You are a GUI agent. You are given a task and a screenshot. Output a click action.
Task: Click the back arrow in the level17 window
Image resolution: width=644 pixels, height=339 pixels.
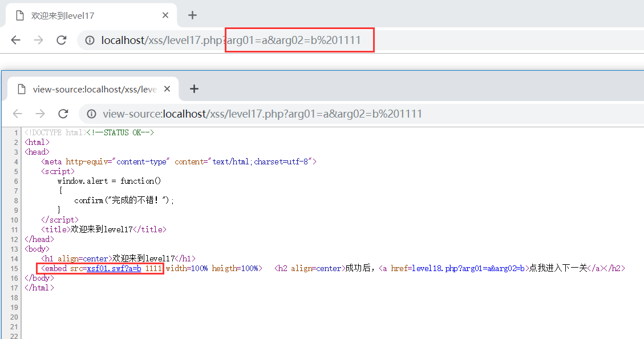[x=15, y=40]
